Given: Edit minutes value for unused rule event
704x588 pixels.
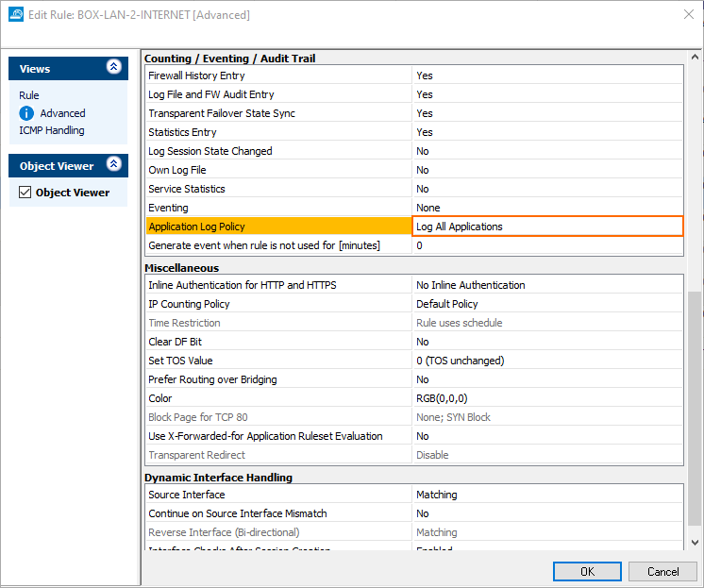Looking at the screenshot, I should [547, 245].
